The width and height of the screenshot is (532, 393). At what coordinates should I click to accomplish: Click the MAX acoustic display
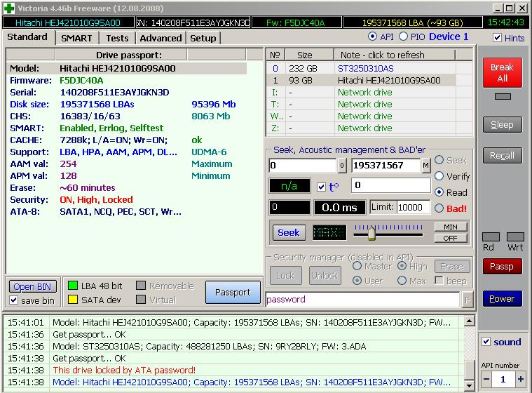pyautogui.click(x=329, y=232)
